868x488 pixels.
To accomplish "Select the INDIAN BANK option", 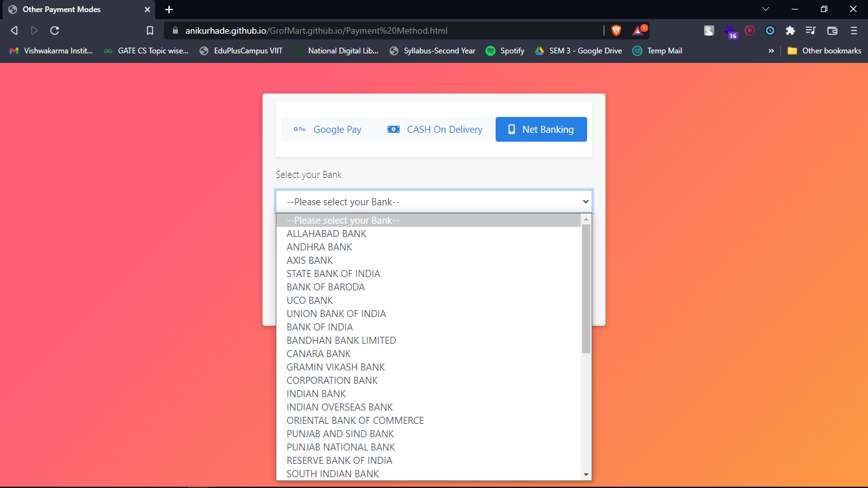I will (x=429, y=394).
